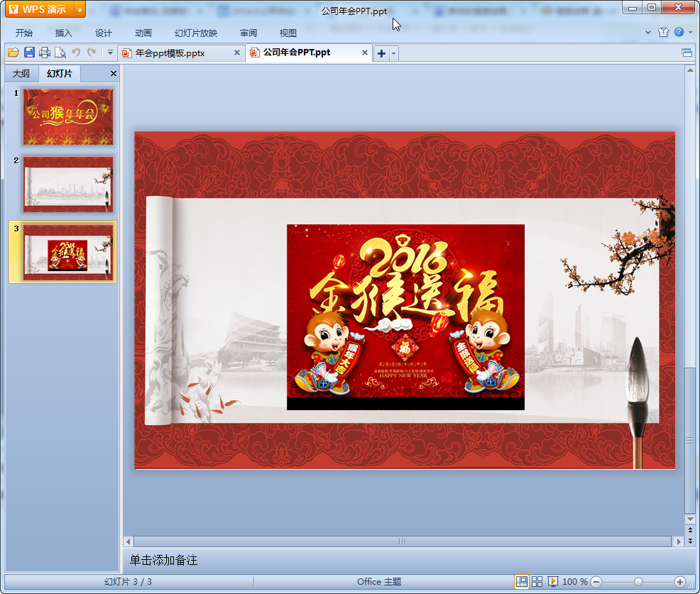
Task: Close the 年会ppt模板.pptx document tab
Action: (237, 53)
